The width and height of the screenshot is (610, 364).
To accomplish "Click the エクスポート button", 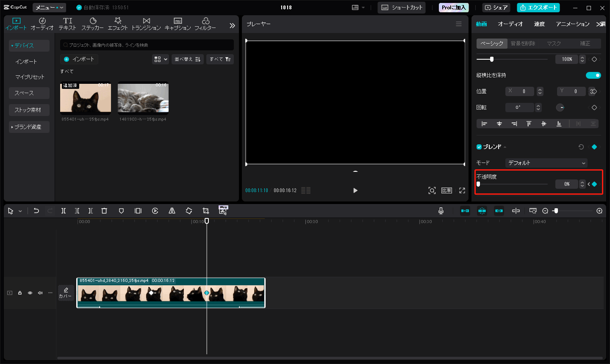I will [538, 8].
